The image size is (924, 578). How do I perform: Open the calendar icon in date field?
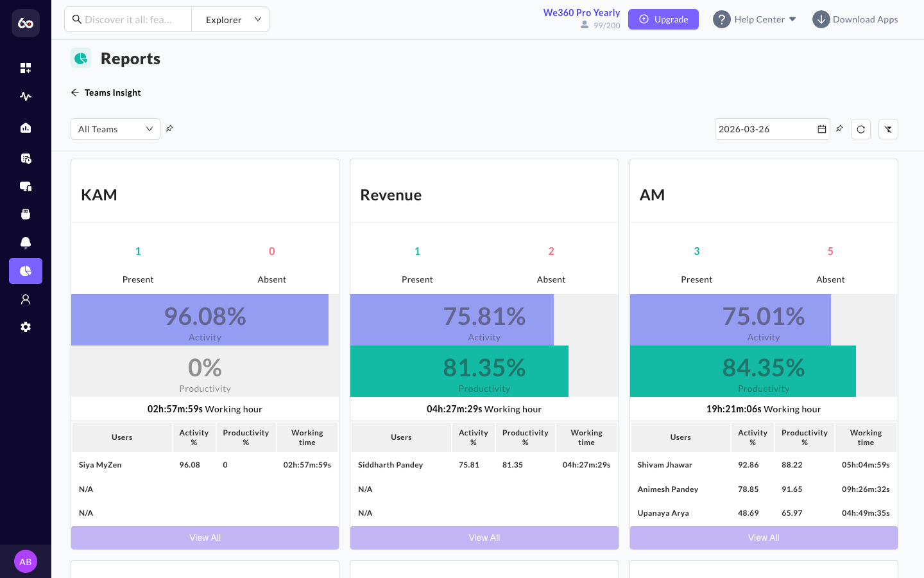[x=822, y=129]
